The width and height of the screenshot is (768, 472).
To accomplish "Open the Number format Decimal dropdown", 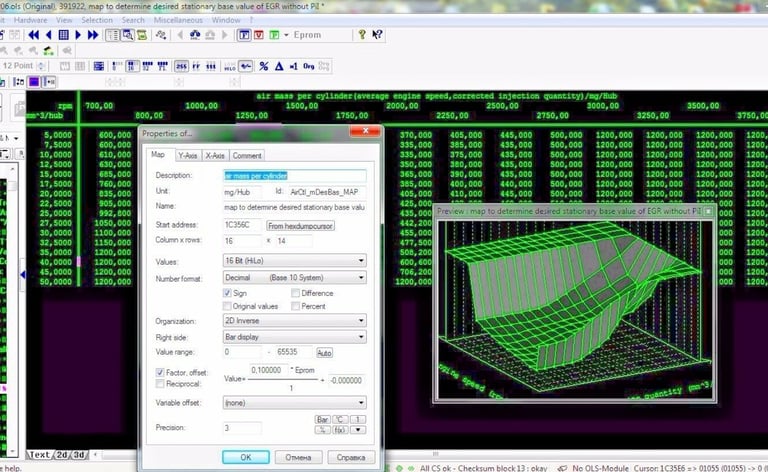I will pyautogui.click(x=294, y=278).
